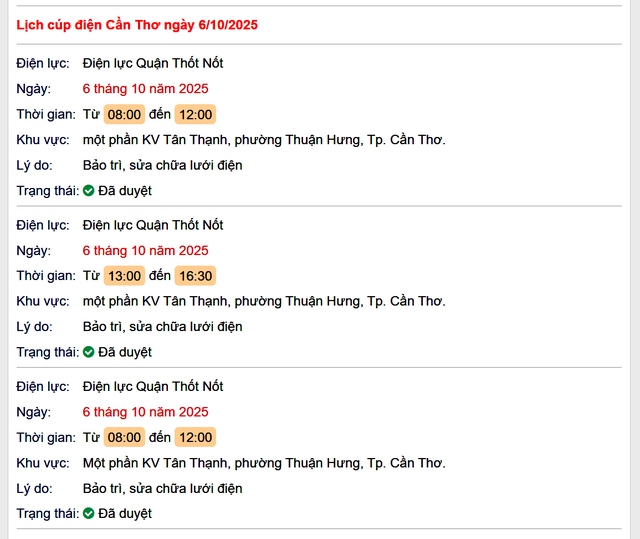640x539 pixels.
Task: Click the Khu vực address in second entry
Action: pyautogui.click(x=264, y=301)
